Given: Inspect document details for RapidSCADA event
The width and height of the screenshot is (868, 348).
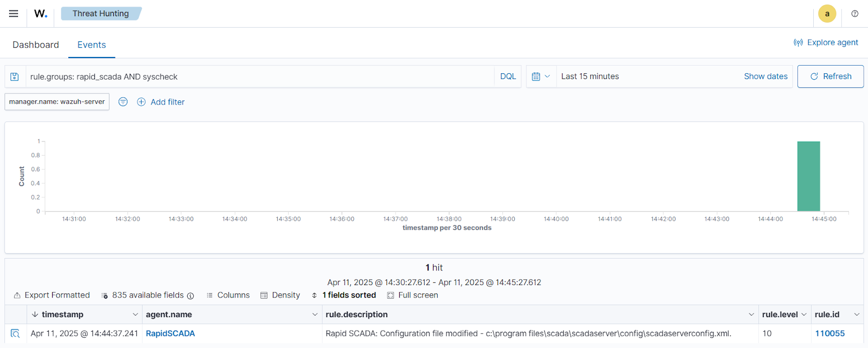Looking at the screenshot, I should (15, 333).
